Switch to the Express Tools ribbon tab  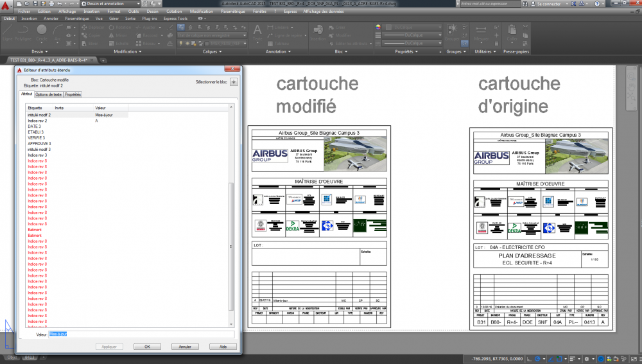click(x=175, y=19)
